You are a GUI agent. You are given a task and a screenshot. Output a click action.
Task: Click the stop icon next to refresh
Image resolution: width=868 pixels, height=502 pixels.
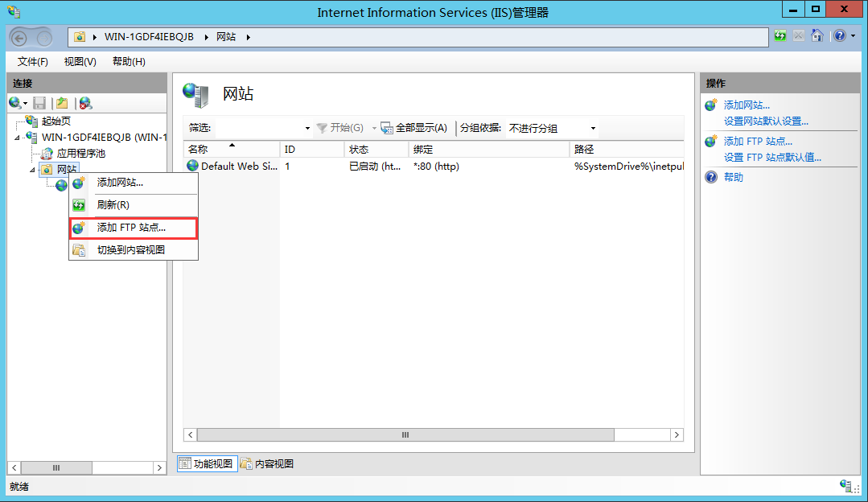(x=798, y=36)
